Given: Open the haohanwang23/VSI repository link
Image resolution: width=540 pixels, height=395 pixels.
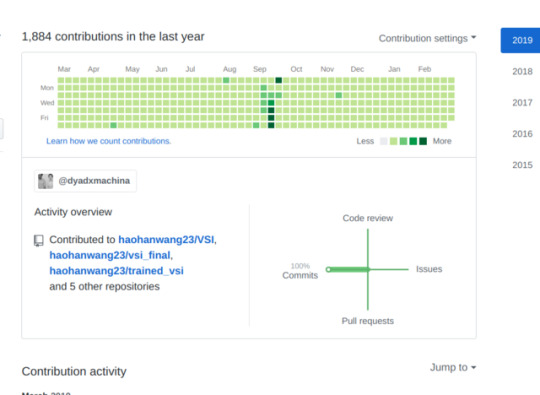Looking at the screenshot, I should 166,240.
